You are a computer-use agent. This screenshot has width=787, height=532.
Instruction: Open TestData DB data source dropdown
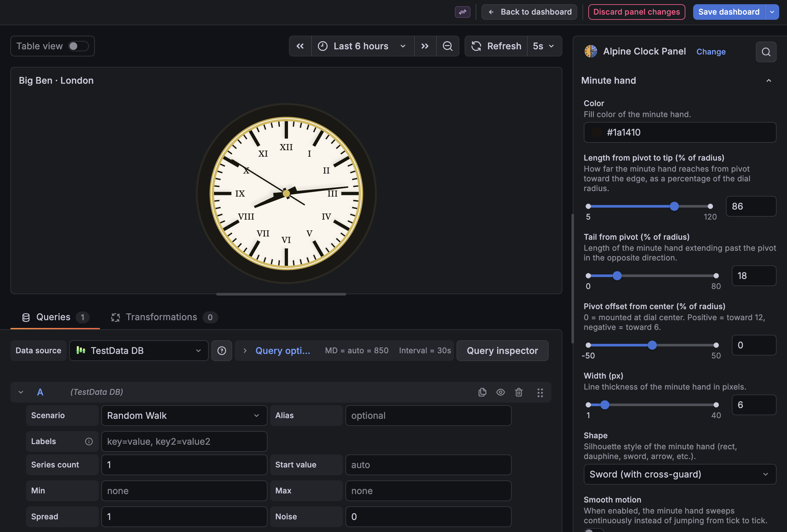point(139,351)
